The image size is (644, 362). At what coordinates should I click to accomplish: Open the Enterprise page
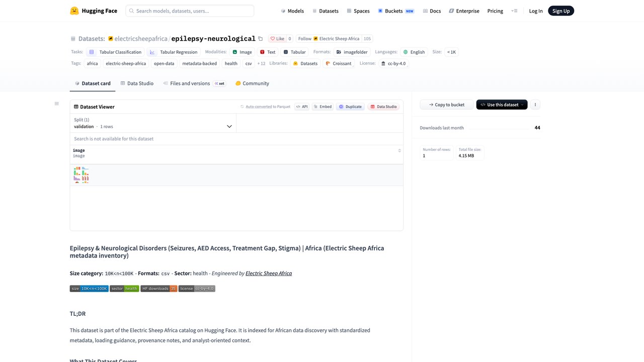(x=464, y=11)
